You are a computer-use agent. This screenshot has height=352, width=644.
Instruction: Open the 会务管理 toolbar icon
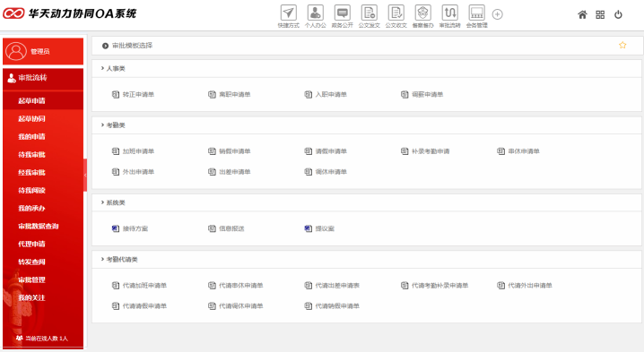point(477,13)
